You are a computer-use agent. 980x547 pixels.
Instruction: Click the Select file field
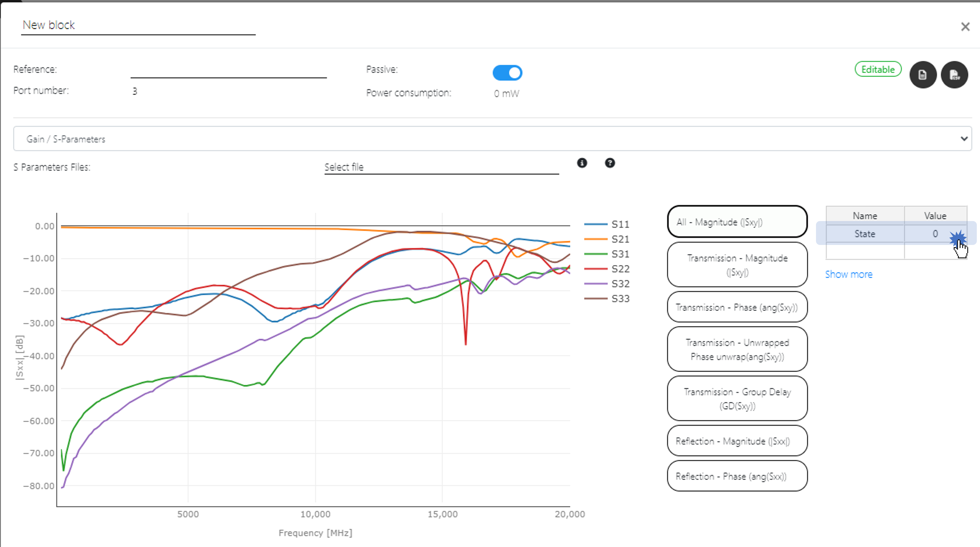(x=441, y=167)
